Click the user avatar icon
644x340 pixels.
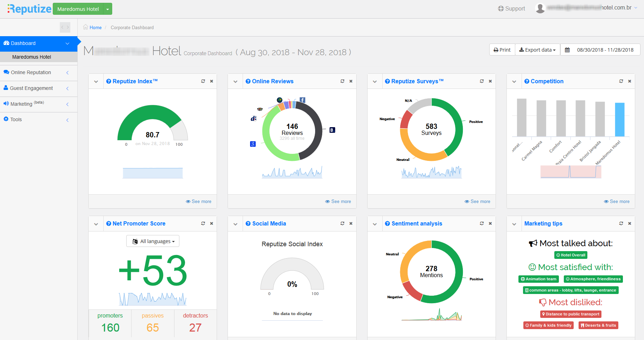coord(540,8)
